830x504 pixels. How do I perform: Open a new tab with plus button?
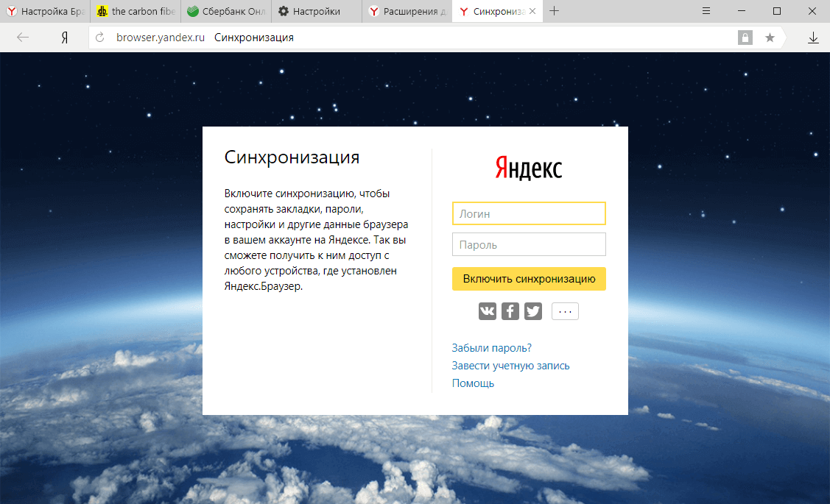(x=555, y=11)
